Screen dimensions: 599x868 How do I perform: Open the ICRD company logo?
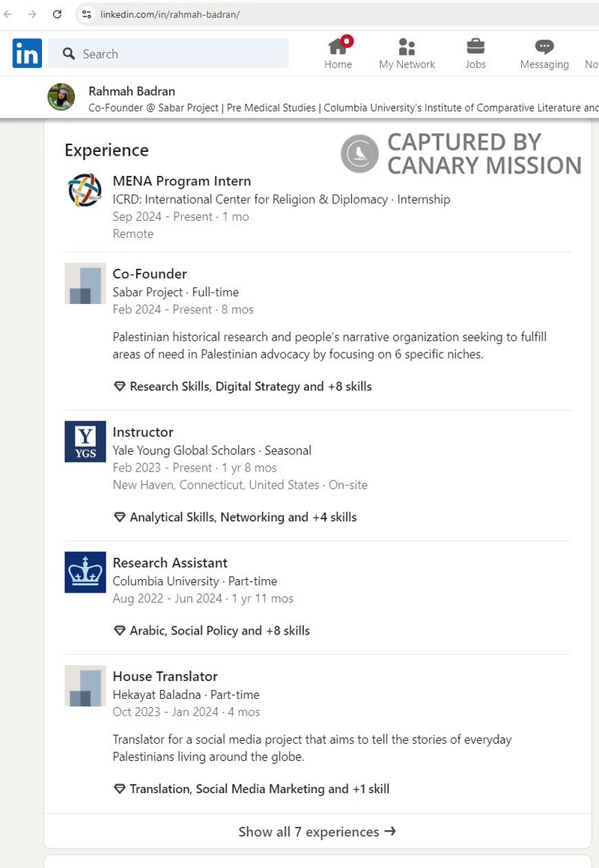85,191
